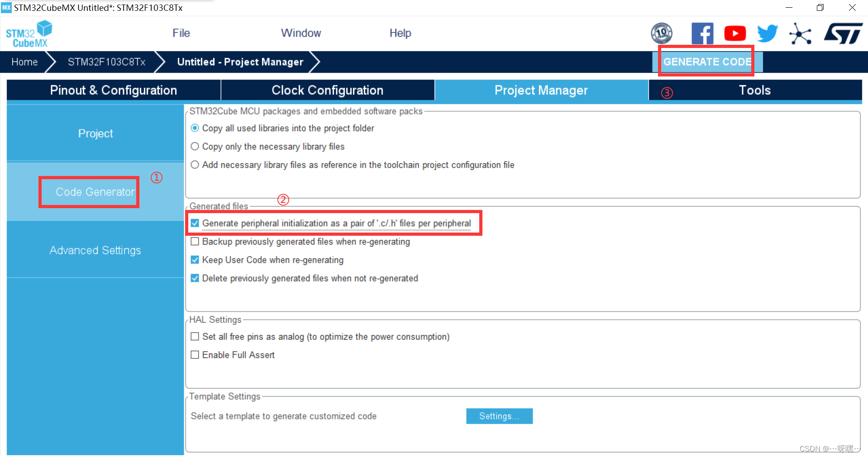The width and height of the screenshot is (868, 457).
Task: Click the MX app icon in title bar
Action: [x=6, y=8]
